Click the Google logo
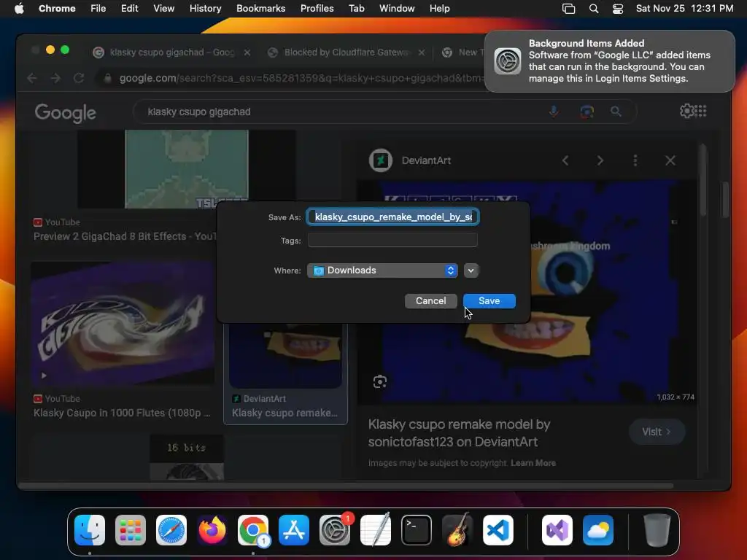The width and height of the screenshot is (747, 560). tap(65, 113)
